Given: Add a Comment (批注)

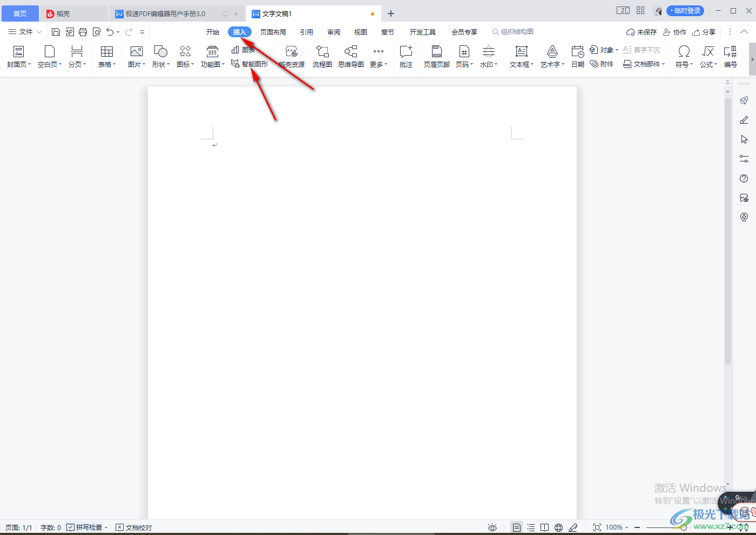Looking at the screenshot, I should (x=406, y=57).
